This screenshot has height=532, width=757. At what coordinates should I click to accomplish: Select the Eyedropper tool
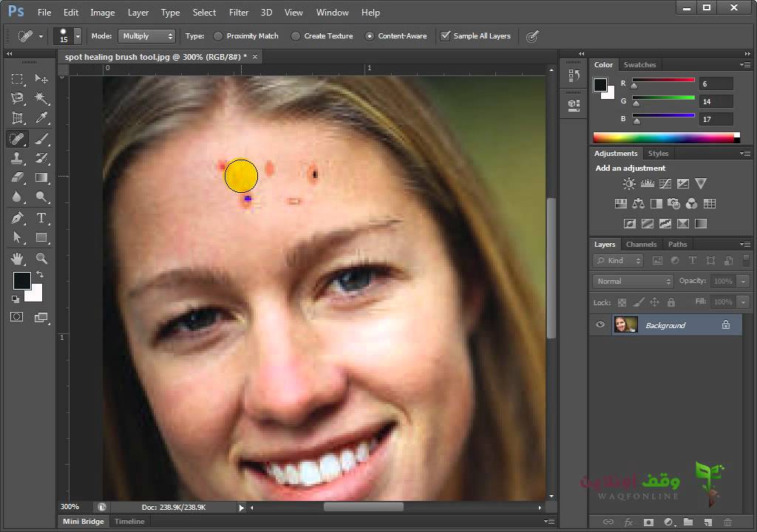[41, 118]
